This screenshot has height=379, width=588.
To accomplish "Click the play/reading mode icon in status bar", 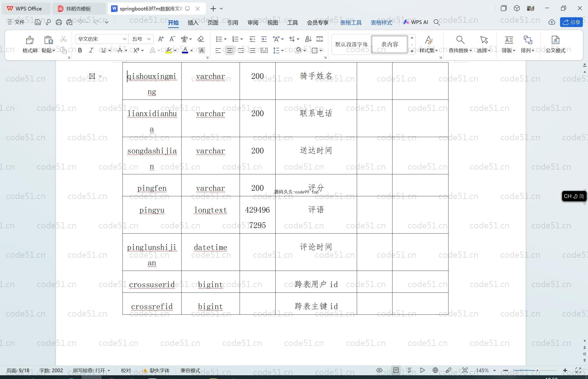I will coord(423,370).
